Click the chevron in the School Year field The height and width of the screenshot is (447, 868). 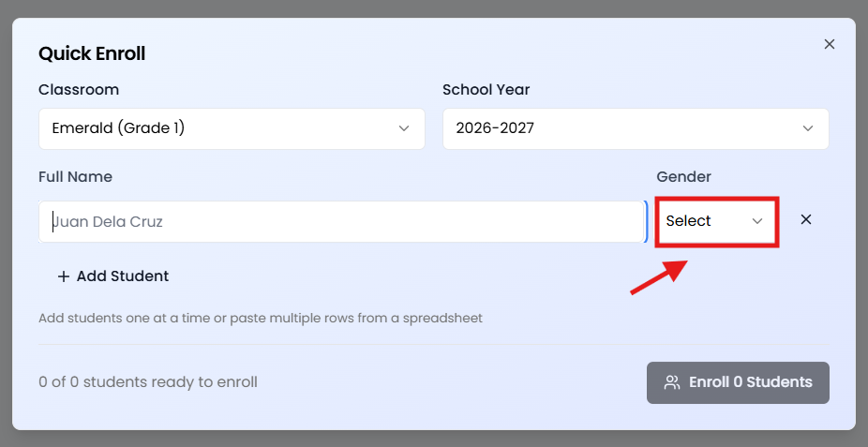coord(808,128)
